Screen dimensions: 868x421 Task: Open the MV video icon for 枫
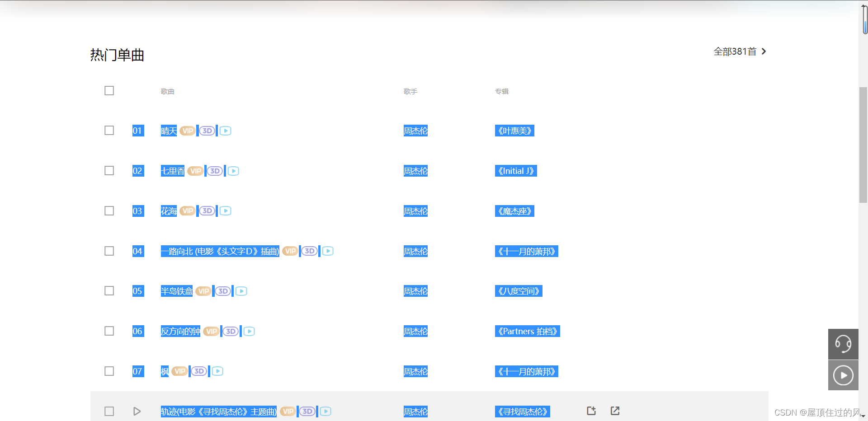point(217,371)
